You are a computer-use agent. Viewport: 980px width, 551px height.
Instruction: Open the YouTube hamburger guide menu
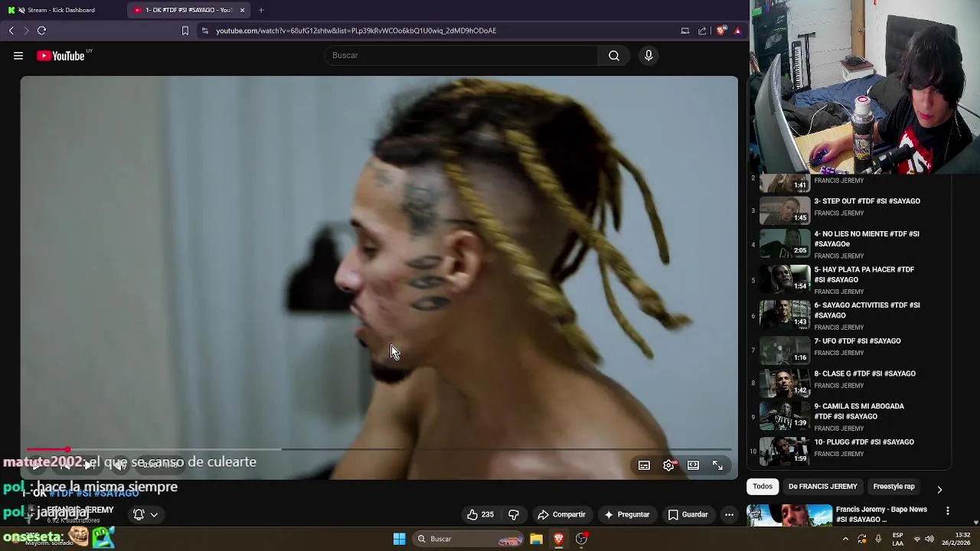coord(18,56)
